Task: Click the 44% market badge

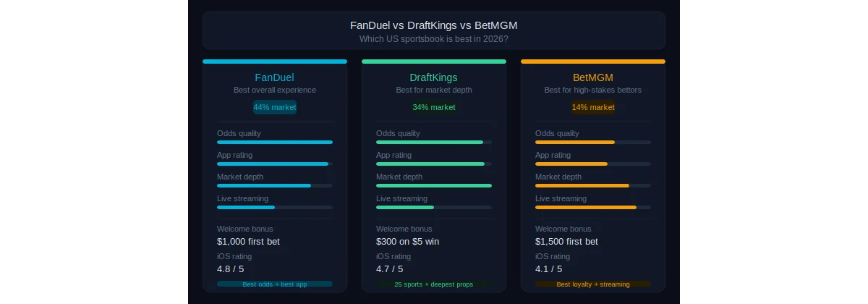Action: point(275,107)
